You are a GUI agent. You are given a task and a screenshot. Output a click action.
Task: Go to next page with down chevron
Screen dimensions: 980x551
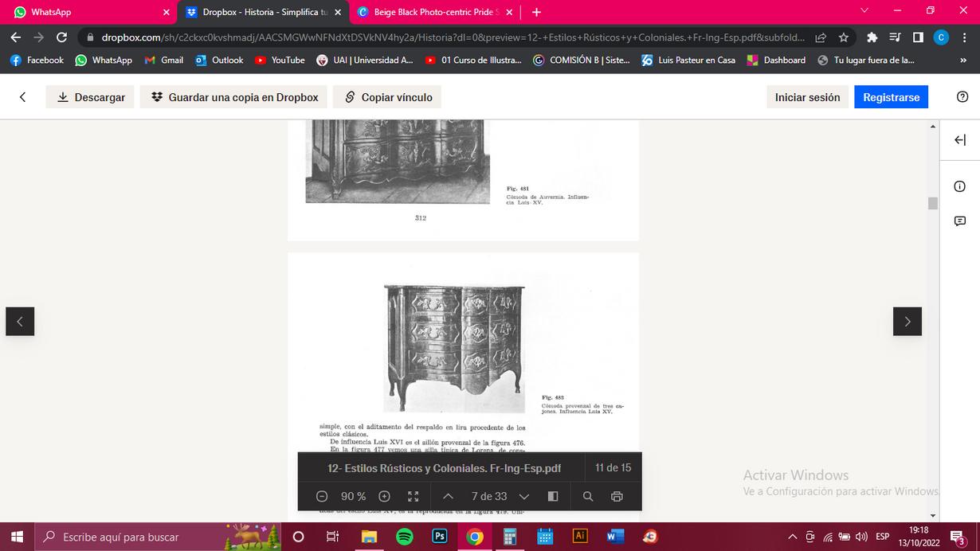(x=523, y=496)
